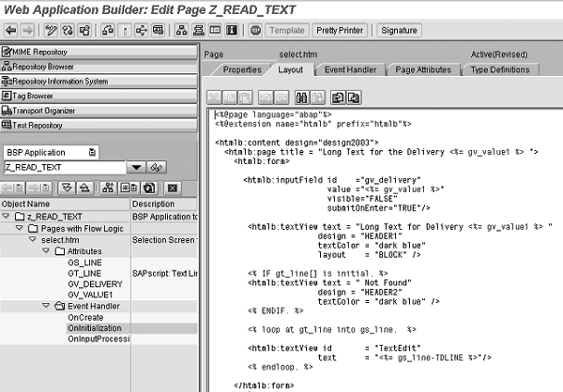Collapse the Event Handler folder node
Image resolution: width=563 pixels, height=392 pixels.
pos(45,306)
